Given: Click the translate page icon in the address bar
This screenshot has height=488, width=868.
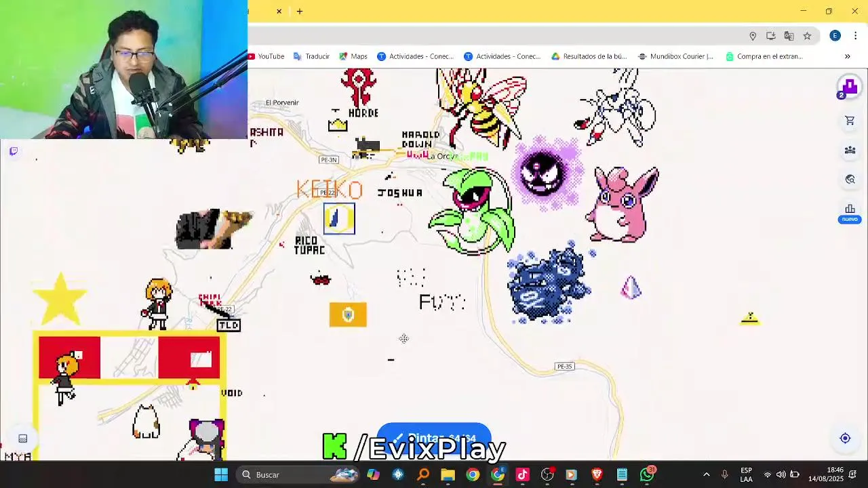Looking at the screenshot, I should pyautogui.click(x=789, y=36).
